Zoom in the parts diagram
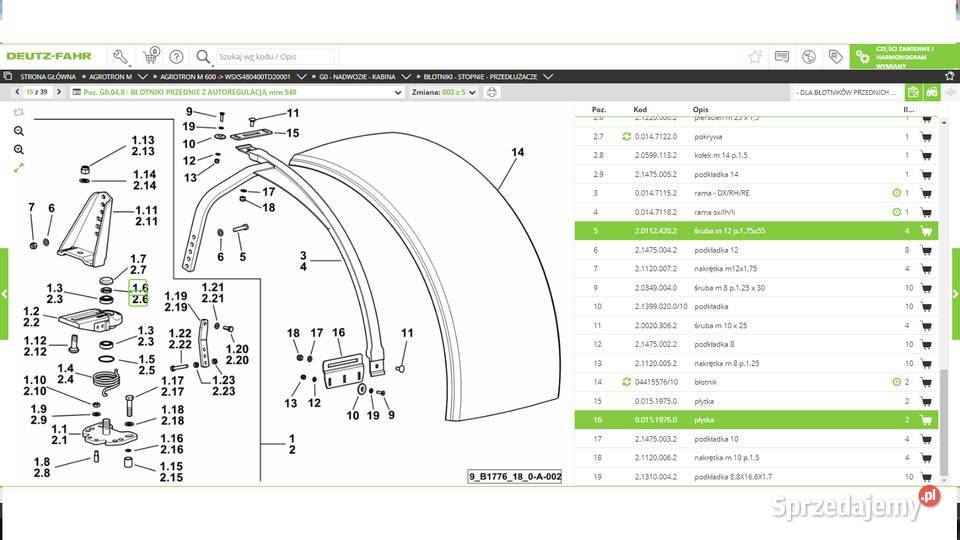 point(19,149)
